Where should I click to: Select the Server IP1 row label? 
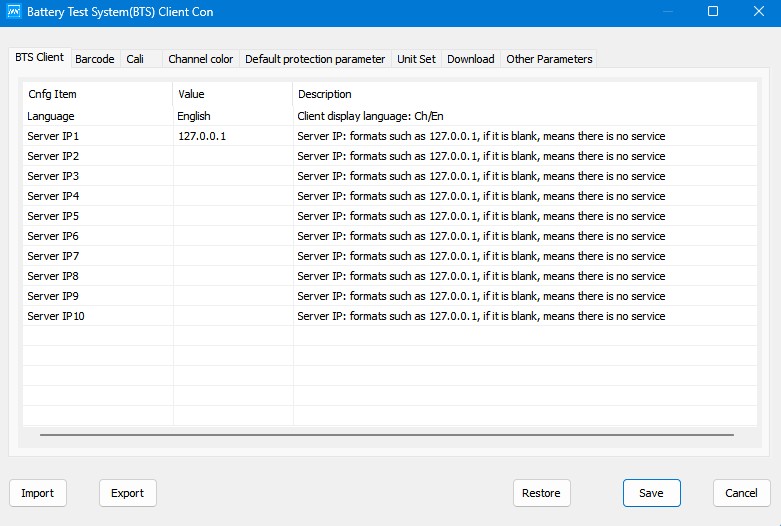pyautogui.click(x=53, y=136)
